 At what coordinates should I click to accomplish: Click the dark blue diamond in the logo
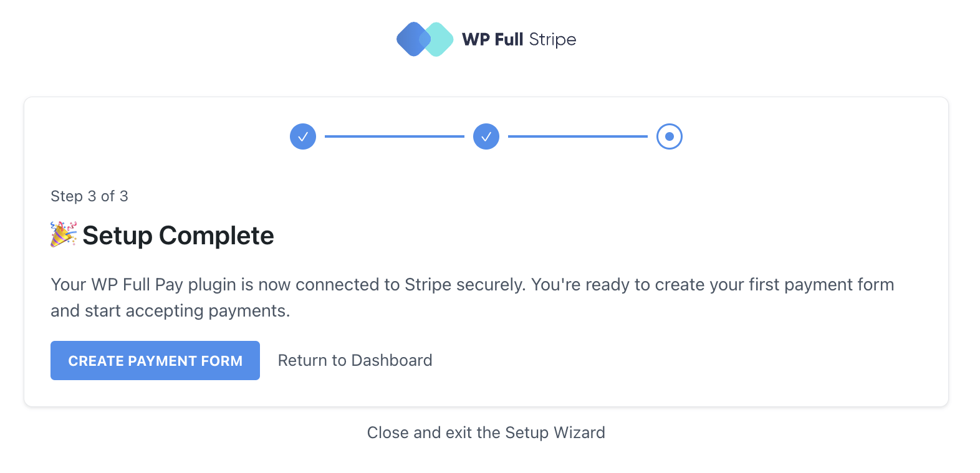click(x=409, y=39)
